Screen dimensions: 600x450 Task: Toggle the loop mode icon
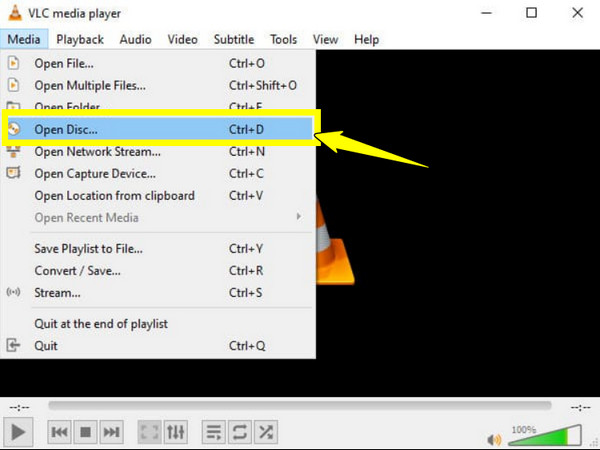tap(240, 432)
